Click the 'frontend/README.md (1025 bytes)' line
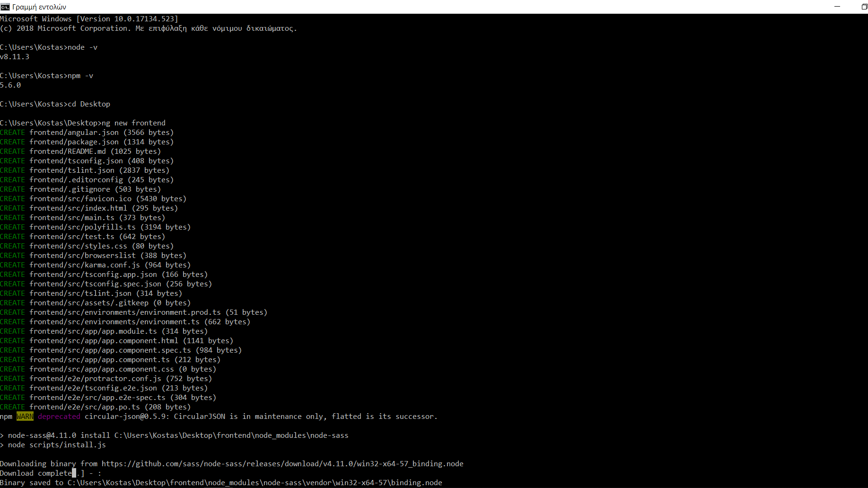 point(80,151)
